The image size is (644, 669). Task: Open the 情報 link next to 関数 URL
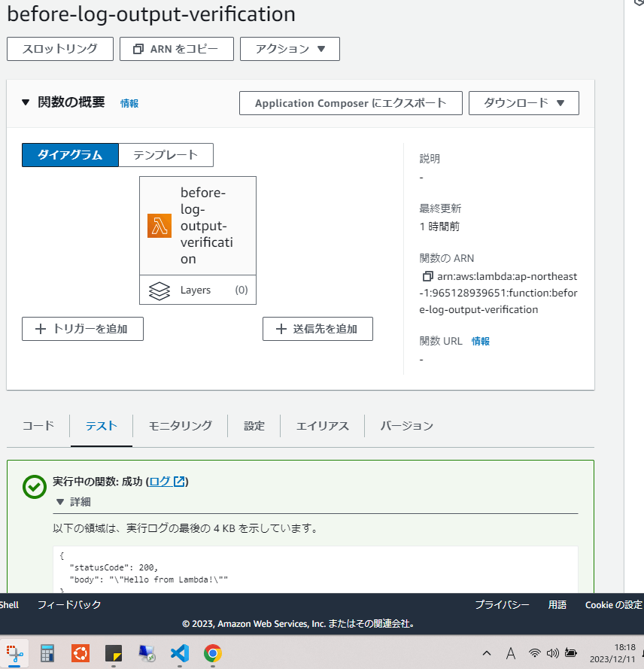point(481,342)
